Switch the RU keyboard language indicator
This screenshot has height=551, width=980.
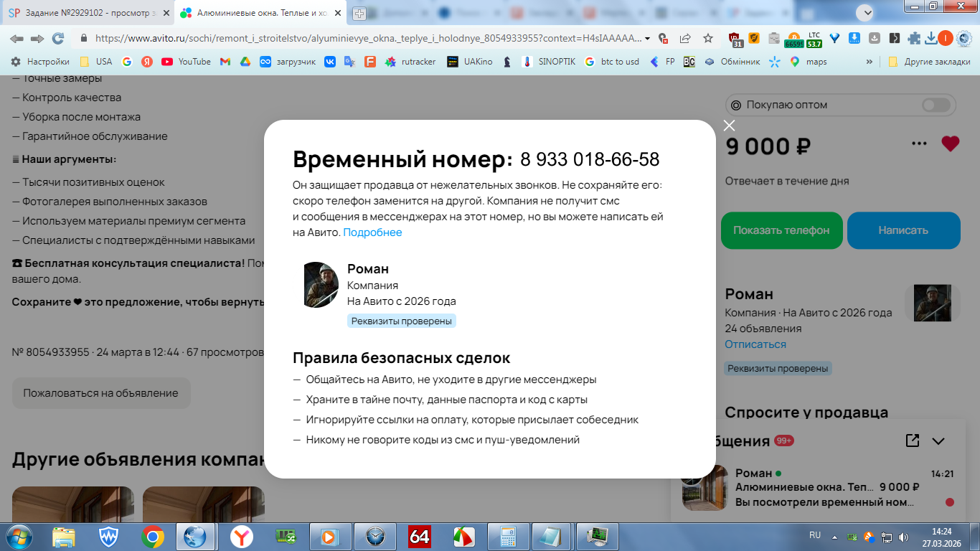(x=815, y=535)
